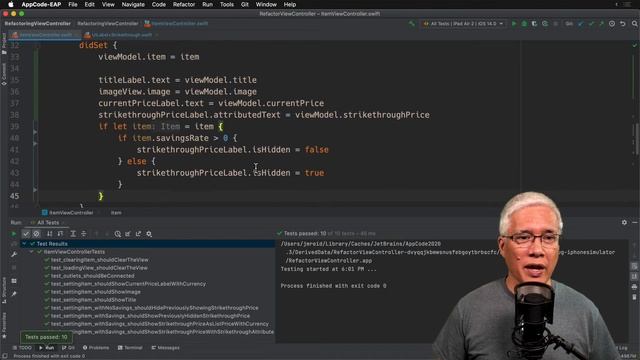Click ItemViewController.swift file breadcrumb in navigation bar
This screenshot has height=360, width=640.
click(x=176, y=24)
